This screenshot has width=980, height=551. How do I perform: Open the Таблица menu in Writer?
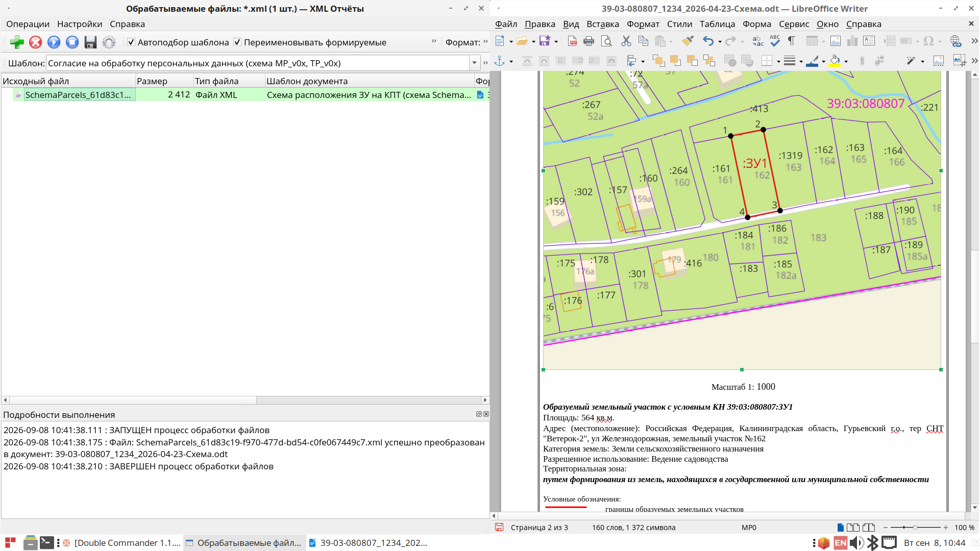tap(717, 24)
